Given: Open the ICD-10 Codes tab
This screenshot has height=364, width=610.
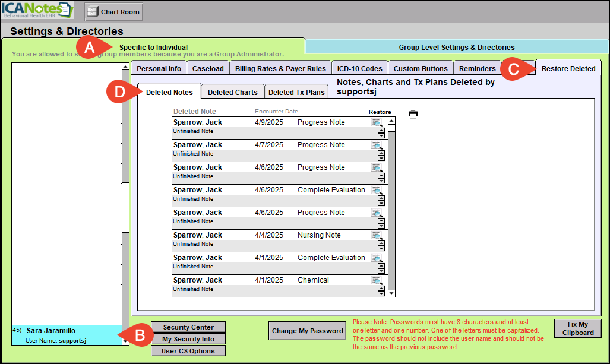Looking at the screenshot, I should click(360, 68).
